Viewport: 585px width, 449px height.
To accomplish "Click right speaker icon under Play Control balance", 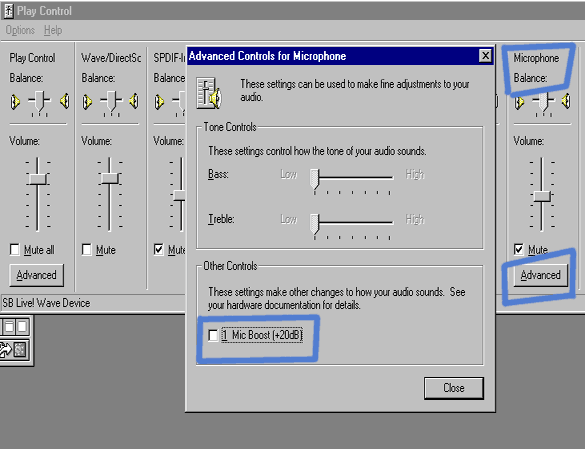I will (65, 101).
